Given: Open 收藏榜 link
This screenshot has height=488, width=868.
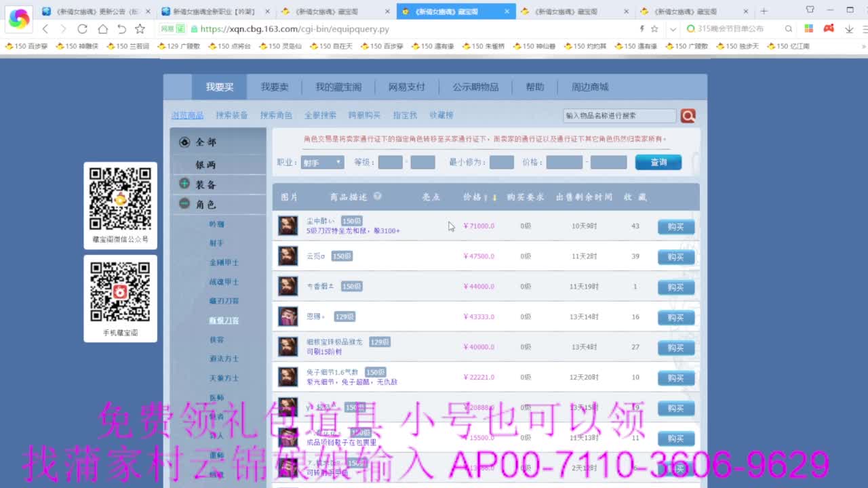Looking at the screenshot, I should pyautogui.click(x=441, y=116).
